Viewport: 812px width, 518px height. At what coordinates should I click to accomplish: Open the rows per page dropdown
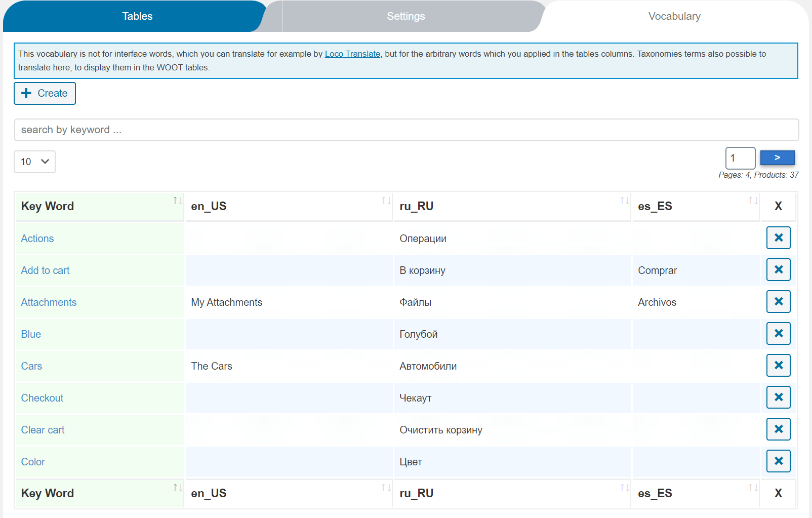[34, 162]
